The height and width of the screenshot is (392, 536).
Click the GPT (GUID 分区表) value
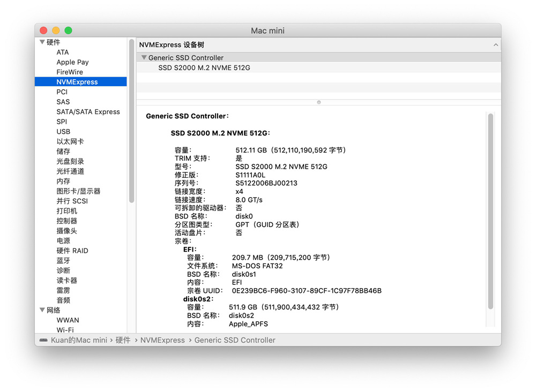coord(267,224)
